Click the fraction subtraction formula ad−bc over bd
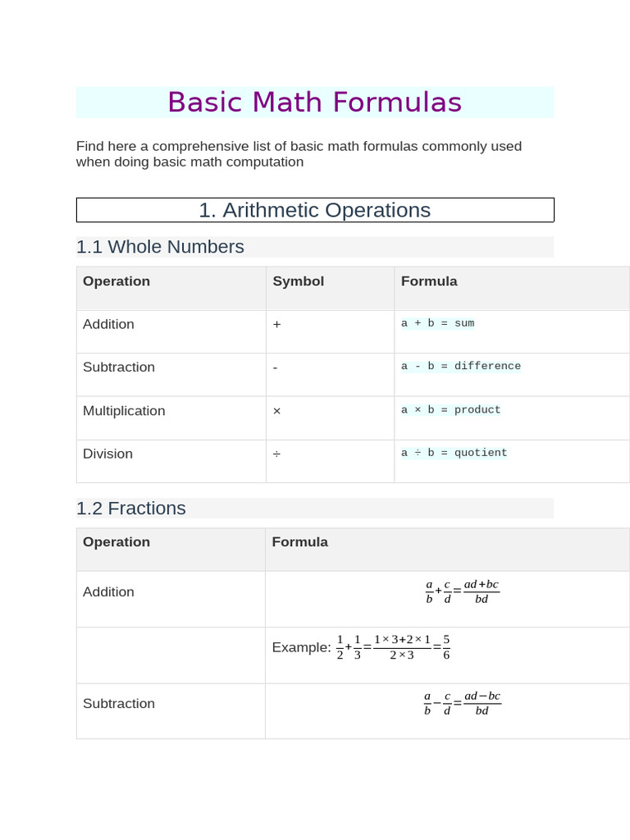 tap(463, 703)
